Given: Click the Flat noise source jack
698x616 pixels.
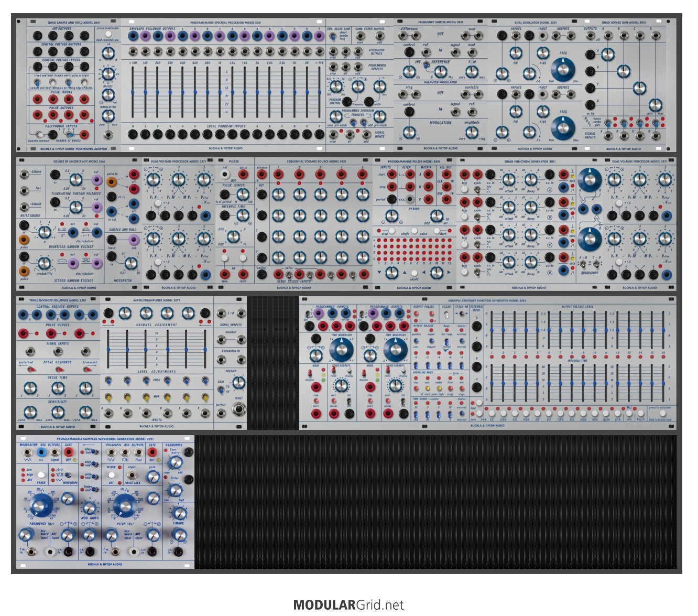Looking at the screenshot, I should [x=24, y=190].
